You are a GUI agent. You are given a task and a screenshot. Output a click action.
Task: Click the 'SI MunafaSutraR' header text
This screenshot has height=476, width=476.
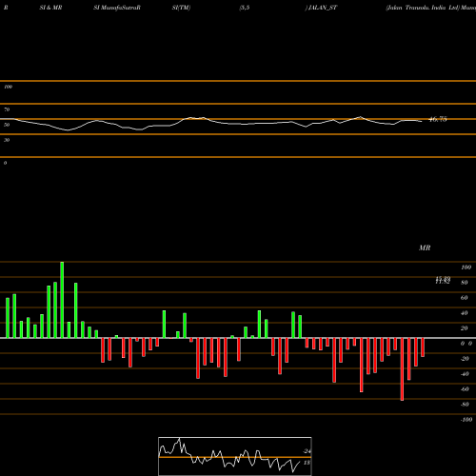pos(117,8)
